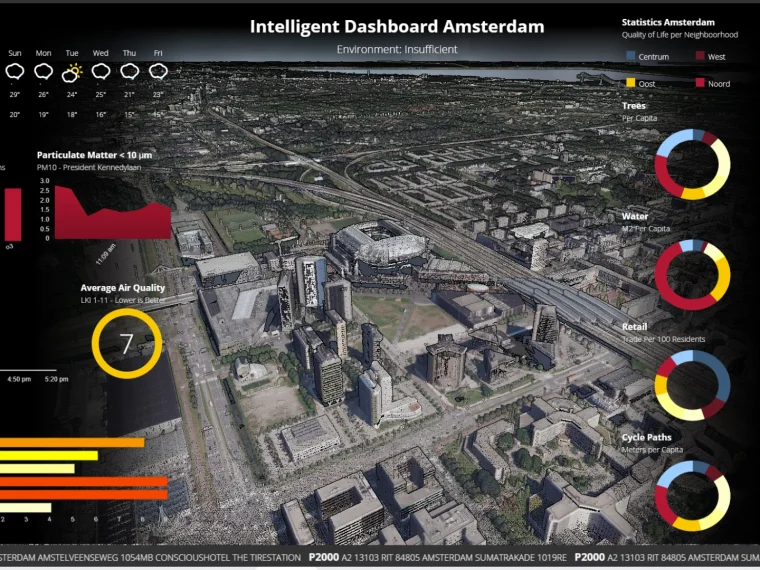The width and height of the screenshot is (760, 570).
Task: Select the West dark red legend swatch
Action: click(700, 56)
